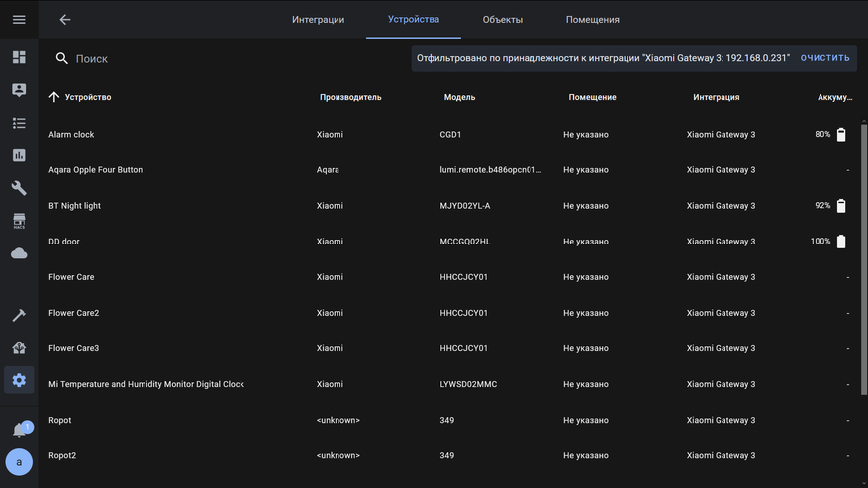Click battery icon for BT Night light
868x488 pixels.
point(841,206)
